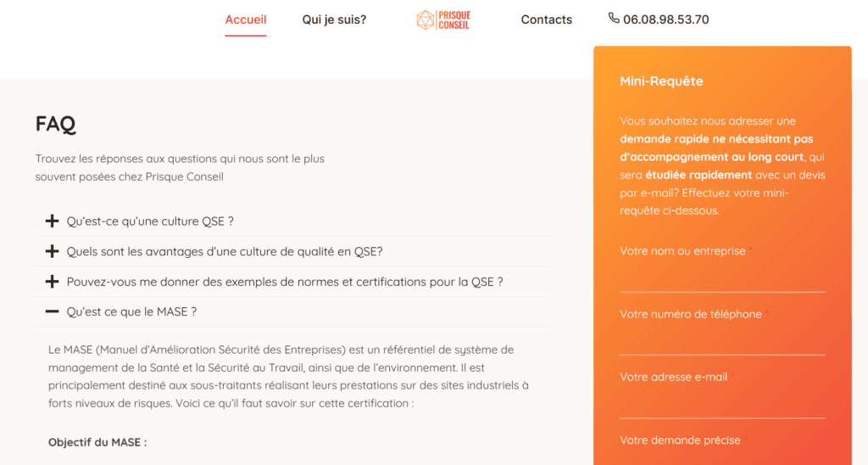
Task: Open the Contacts page
Action: pos(546,20)
